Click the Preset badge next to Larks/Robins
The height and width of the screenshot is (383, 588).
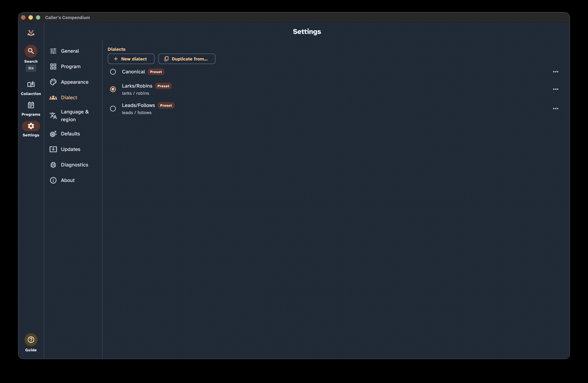163,86
